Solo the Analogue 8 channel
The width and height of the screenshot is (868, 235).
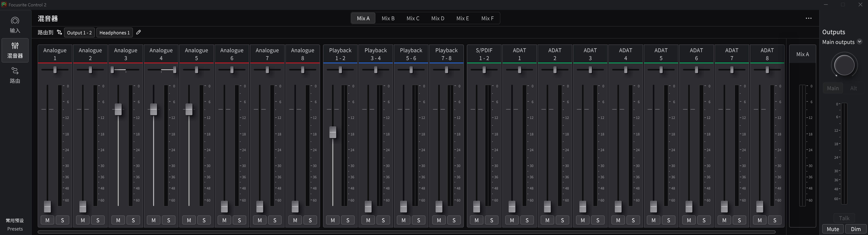[x=310, y=220]
